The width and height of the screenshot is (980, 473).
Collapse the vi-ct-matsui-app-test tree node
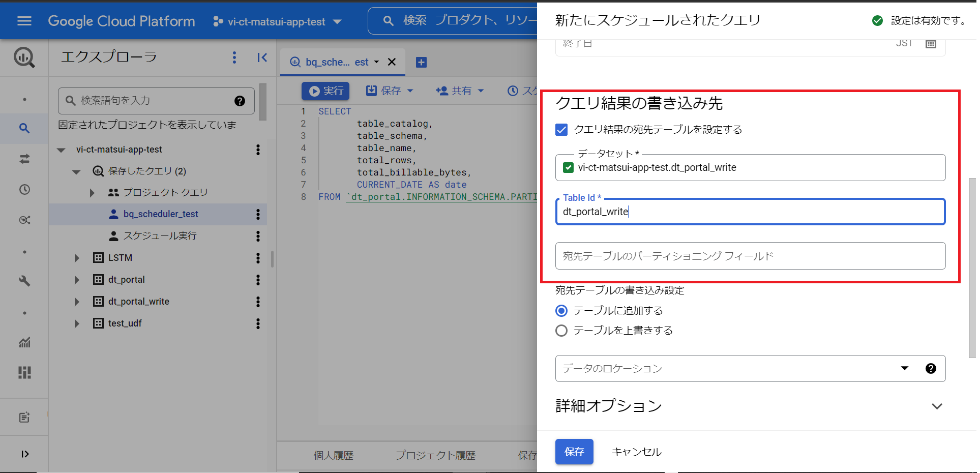[x=62, y=150]
